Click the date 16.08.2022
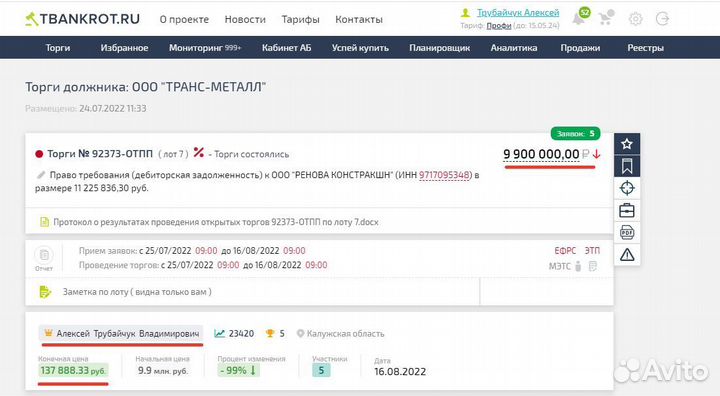The width and height of the screenshot is (720, 396). click(x=400, y=372)
